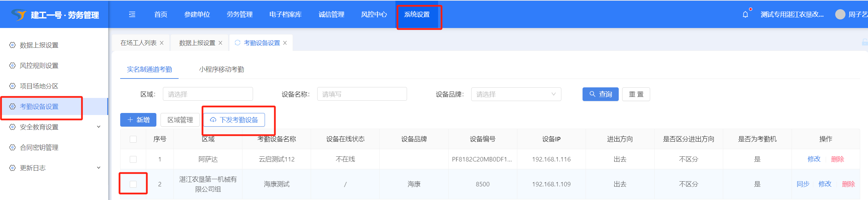Close the 数据上报设置 tab
This screenshot has width=868, height=200.
(x=221, y=43)
